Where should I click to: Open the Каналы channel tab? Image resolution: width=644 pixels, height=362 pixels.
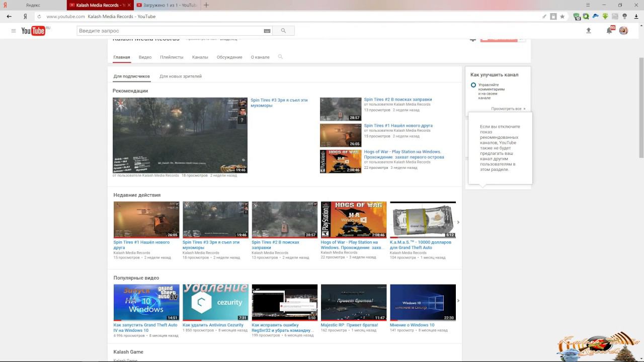coord(200,57)
